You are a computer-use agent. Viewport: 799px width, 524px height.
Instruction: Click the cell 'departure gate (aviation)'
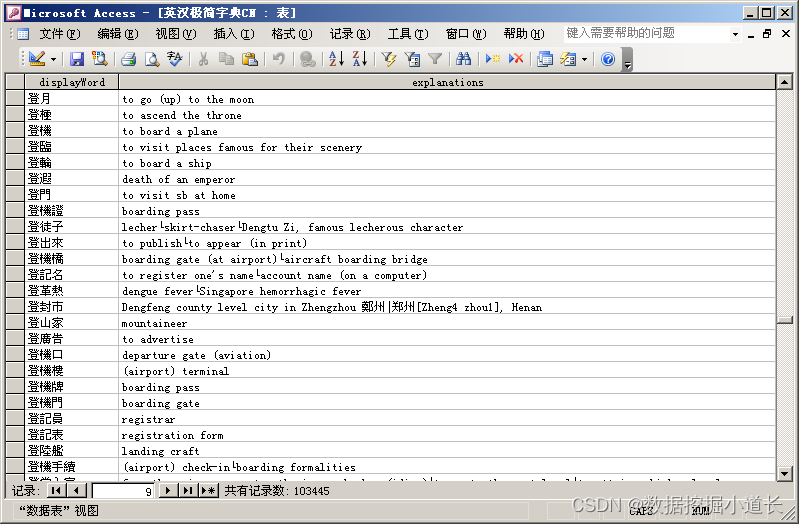447,354
